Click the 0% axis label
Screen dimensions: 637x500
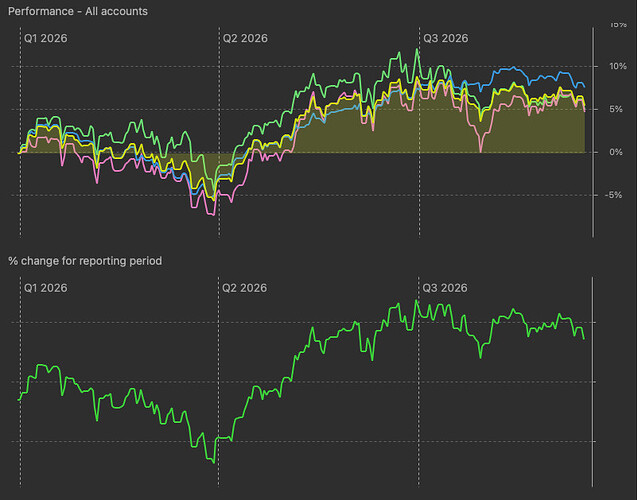click(x=615, y=152)
